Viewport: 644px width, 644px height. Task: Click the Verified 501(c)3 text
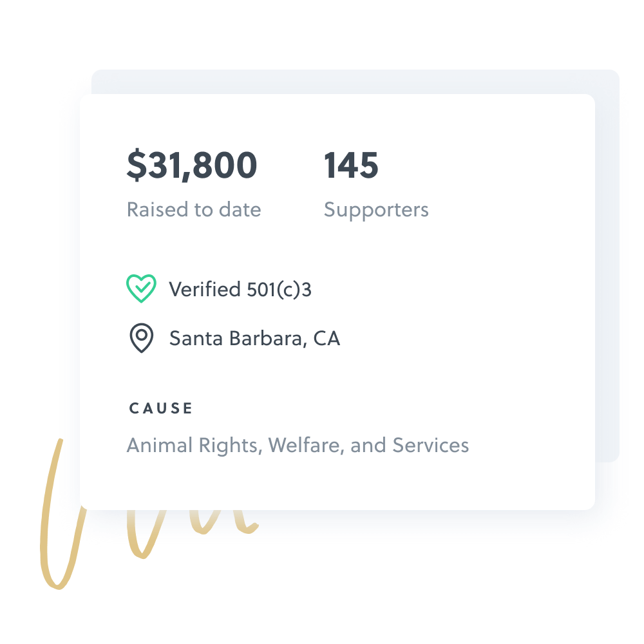click(240, 289)
